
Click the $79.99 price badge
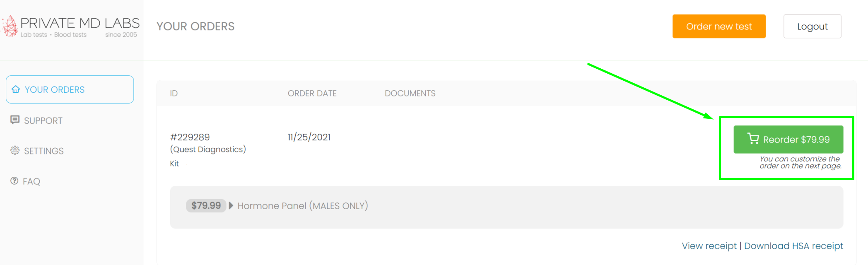tap(206, 205)
